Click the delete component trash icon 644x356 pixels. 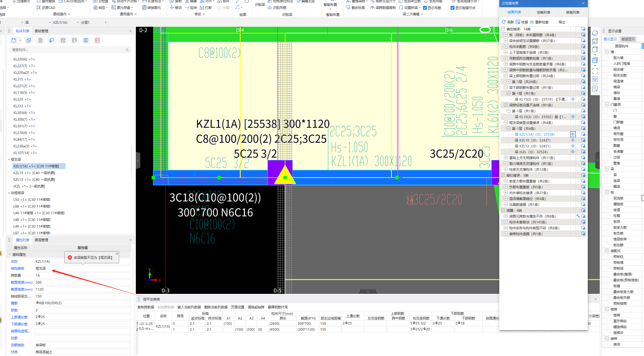click(40, 40)
